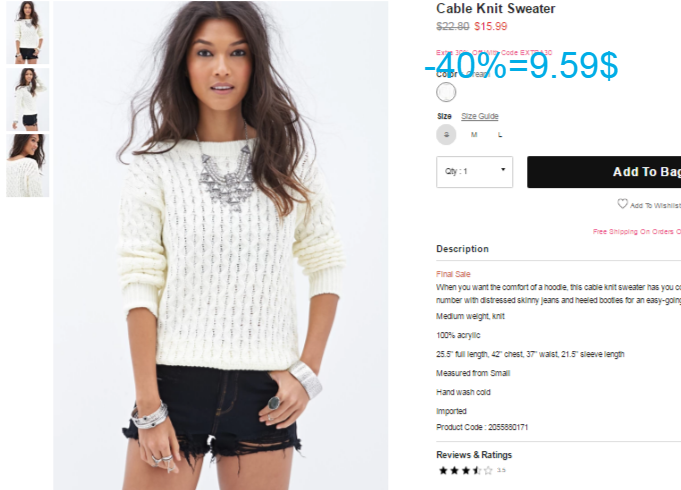Click the star rating icons
The height and width of the screenshot is (490, 681).
point(466,470)
